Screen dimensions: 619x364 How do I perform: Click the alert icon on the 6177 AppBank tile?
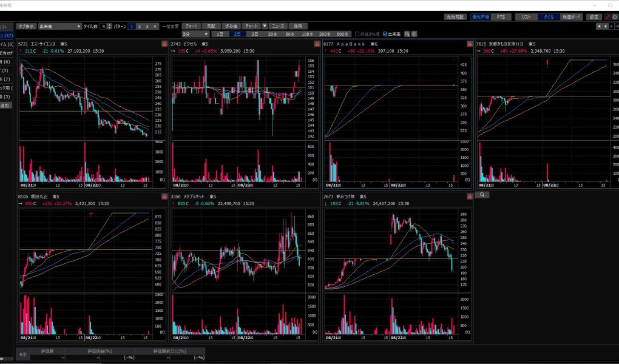coord(469,44)
